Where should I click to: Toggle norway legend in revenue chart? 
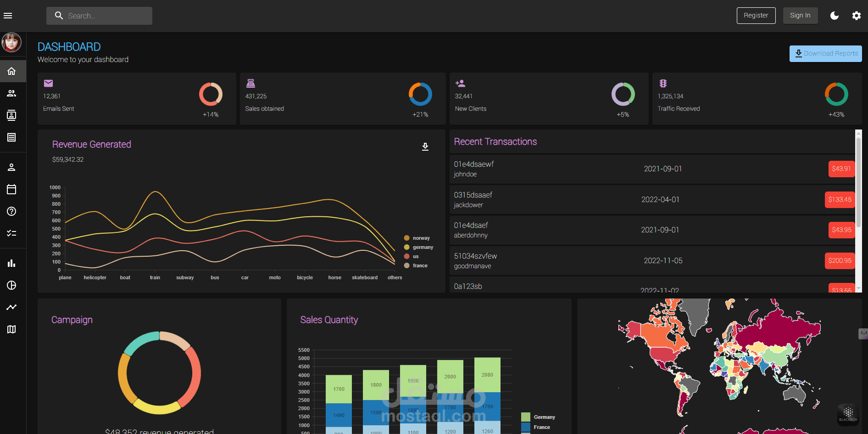click(417, 238)
